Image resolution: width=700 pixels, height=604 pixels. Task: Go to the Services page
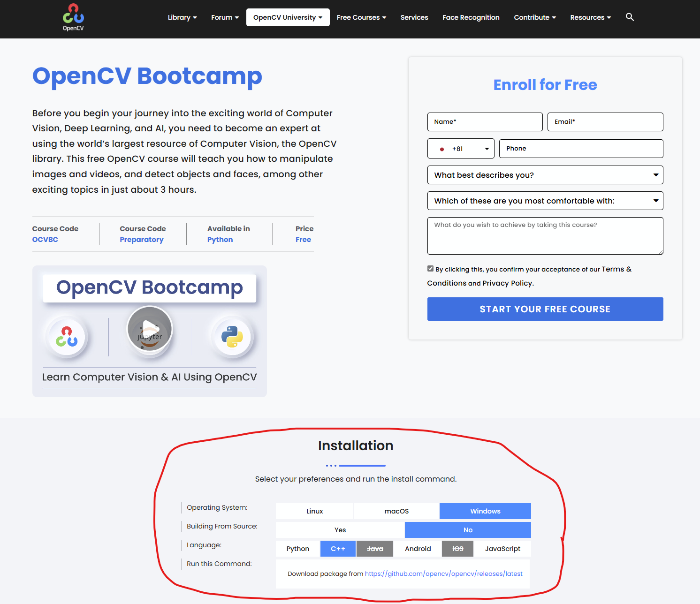[x=414, y=17]
